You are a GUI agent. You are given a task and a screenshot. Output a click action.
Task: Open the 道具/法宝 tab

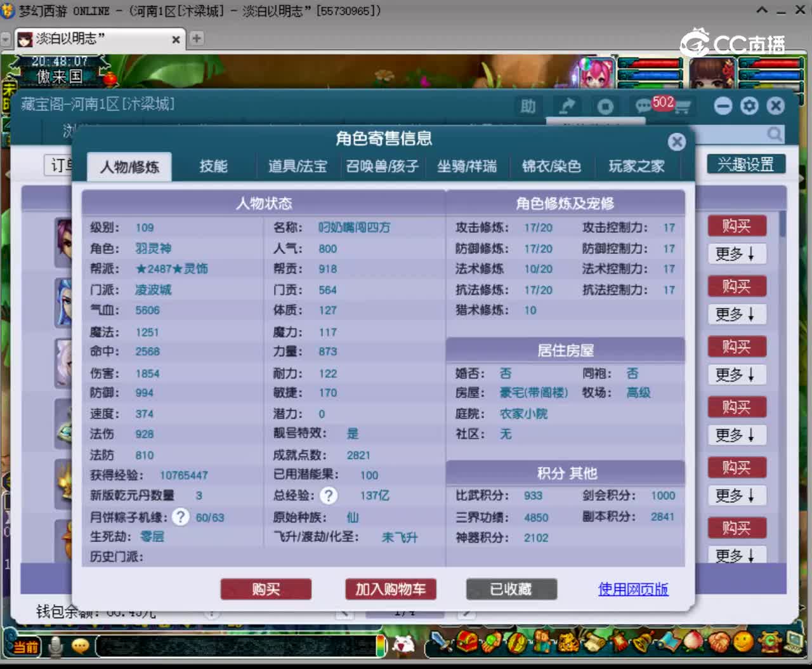[298, 166]
